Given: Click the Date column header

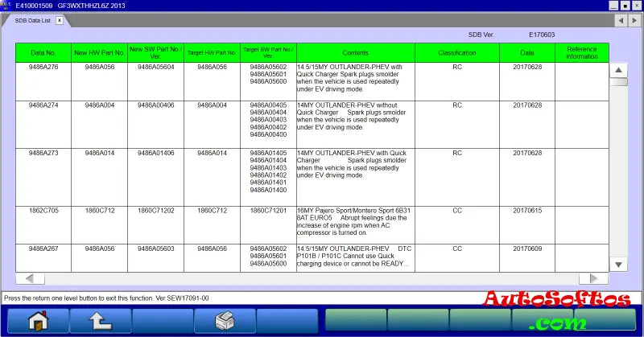Looking at the screenshot, I should [527, 53].
